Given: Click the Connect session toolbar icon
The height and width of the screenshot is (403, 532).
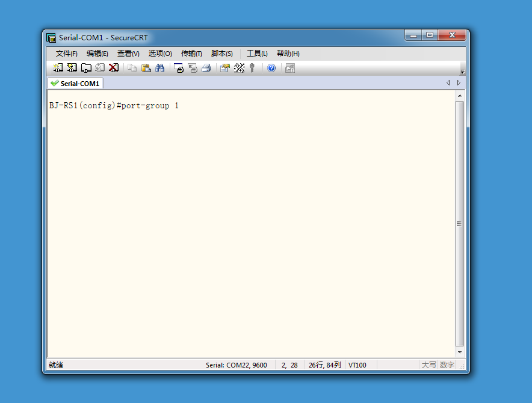Looking at the screenshot, I should point(58,68).
